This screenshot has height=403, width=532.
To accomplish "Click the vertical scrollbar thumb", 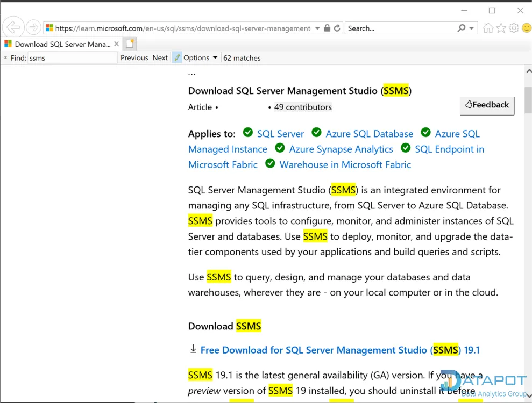I will tap(528, 100).
